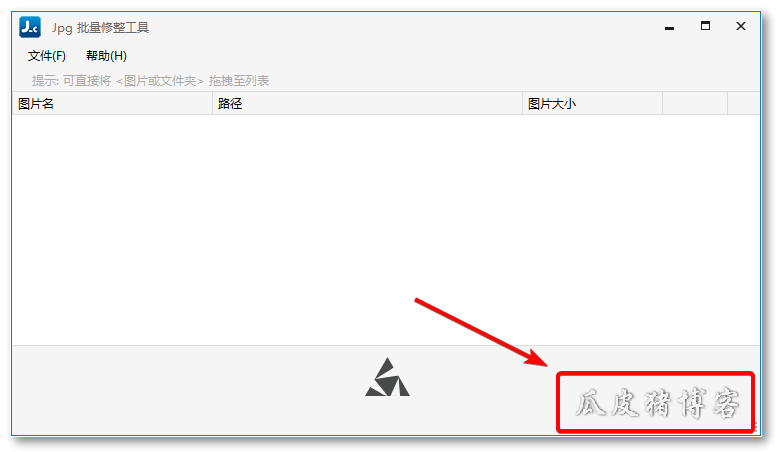777x452 pixels.
Task: Click the resize grip at window corner
Action: pyautogui.click(x=756, y=429)
